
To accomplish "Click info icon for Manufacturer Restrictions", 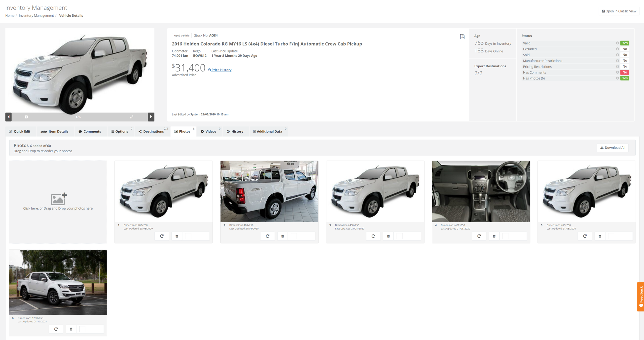I will (617, 61).
